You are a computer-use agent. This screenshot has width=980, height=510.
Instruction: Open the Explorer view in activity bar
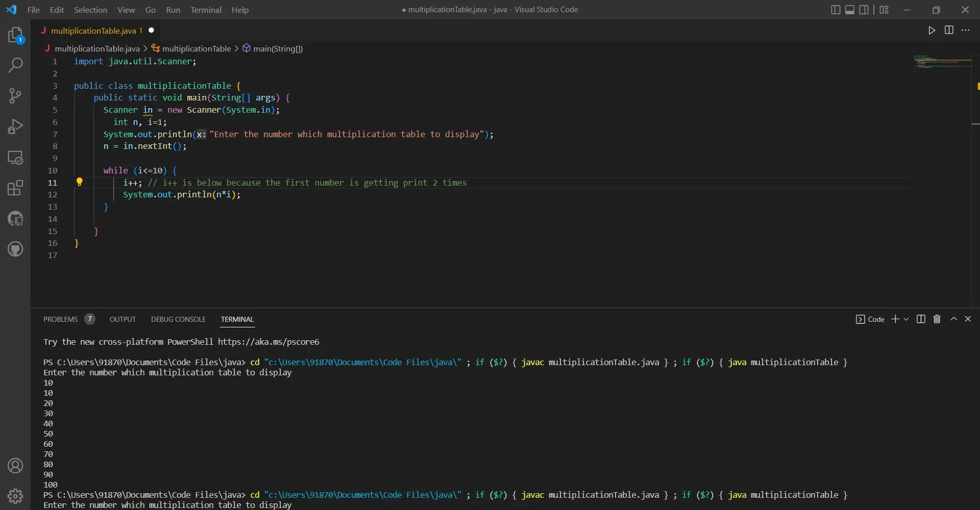point(15,35)
